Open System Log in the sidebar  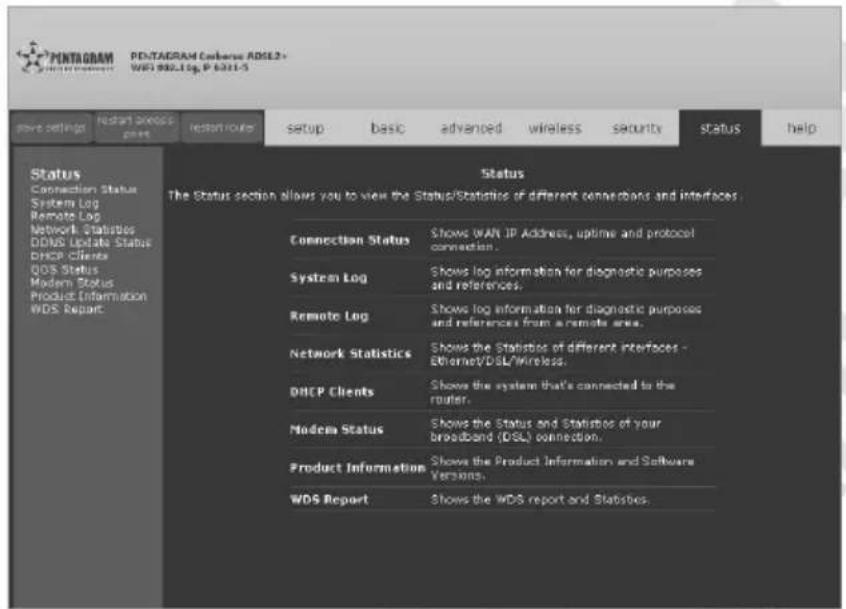coord(65,203)
